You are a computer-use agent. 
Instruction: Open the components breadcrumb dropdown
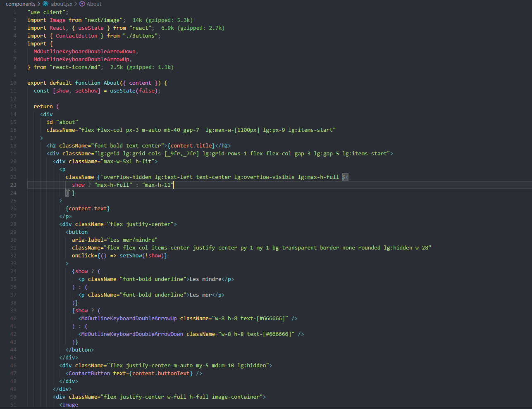tap(21, 4)
